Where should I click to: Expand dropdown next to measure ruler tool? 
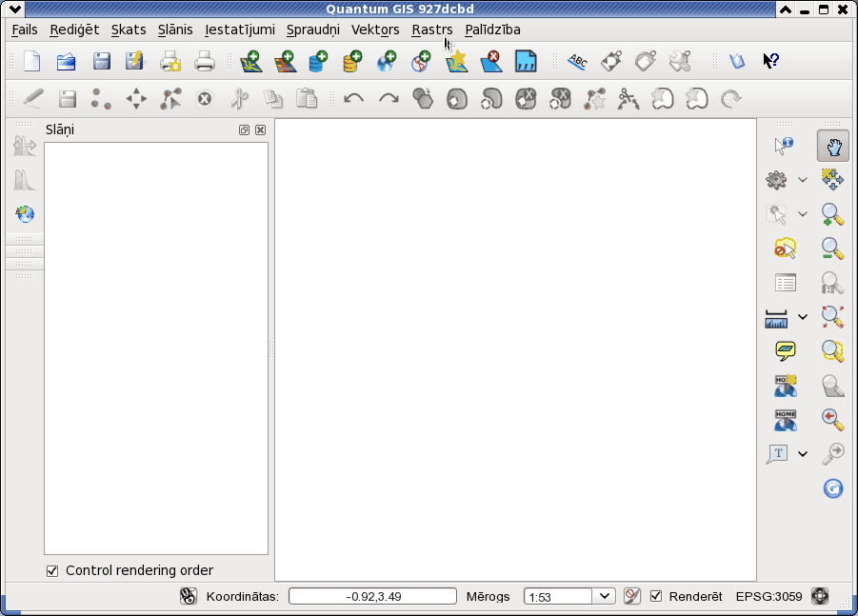click(802, 317)
